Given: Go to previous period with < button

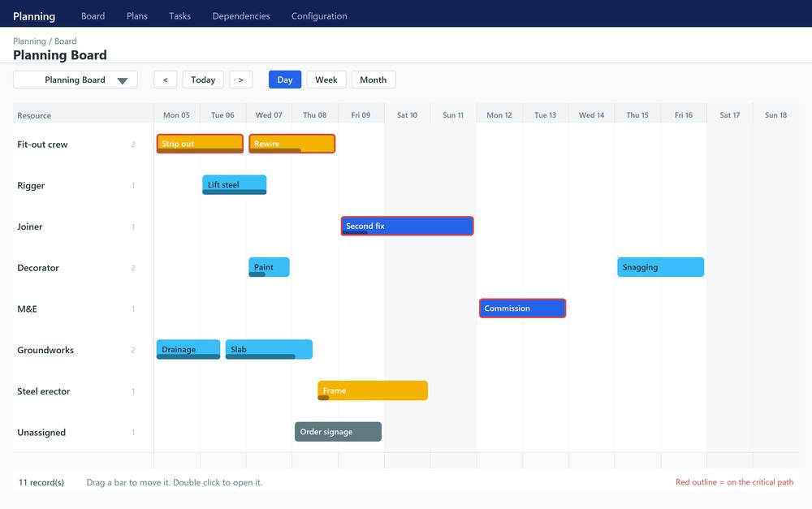Looking at the screenshot, I should 165,80.
